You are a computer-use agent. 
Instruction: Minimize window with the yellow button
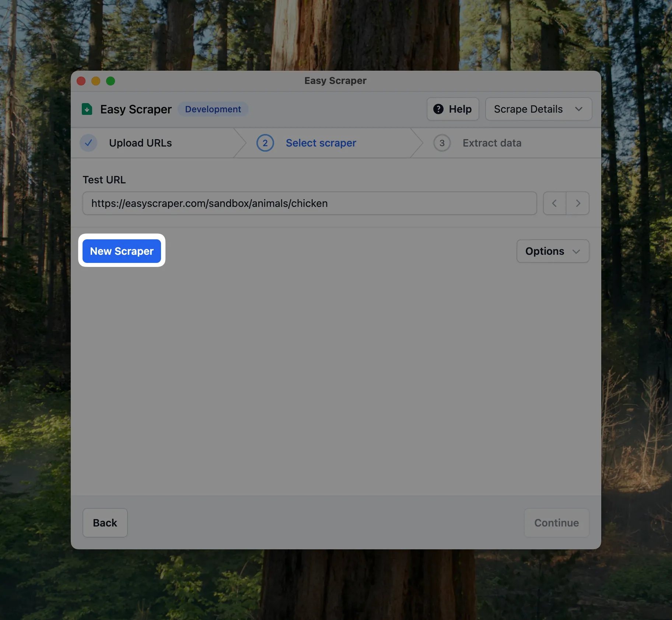pos(96,81)
